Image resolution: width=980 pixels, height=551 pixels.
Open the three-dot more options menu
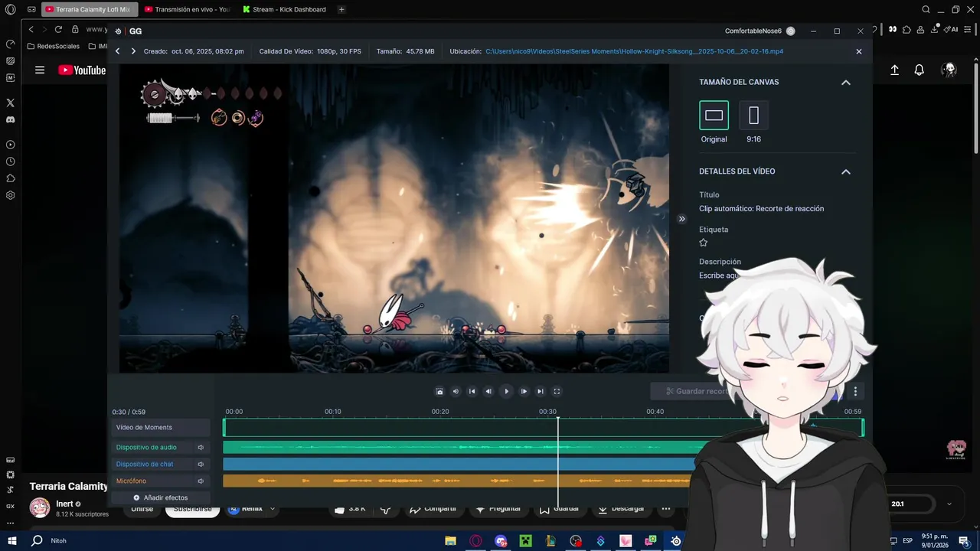coord(855,391)
